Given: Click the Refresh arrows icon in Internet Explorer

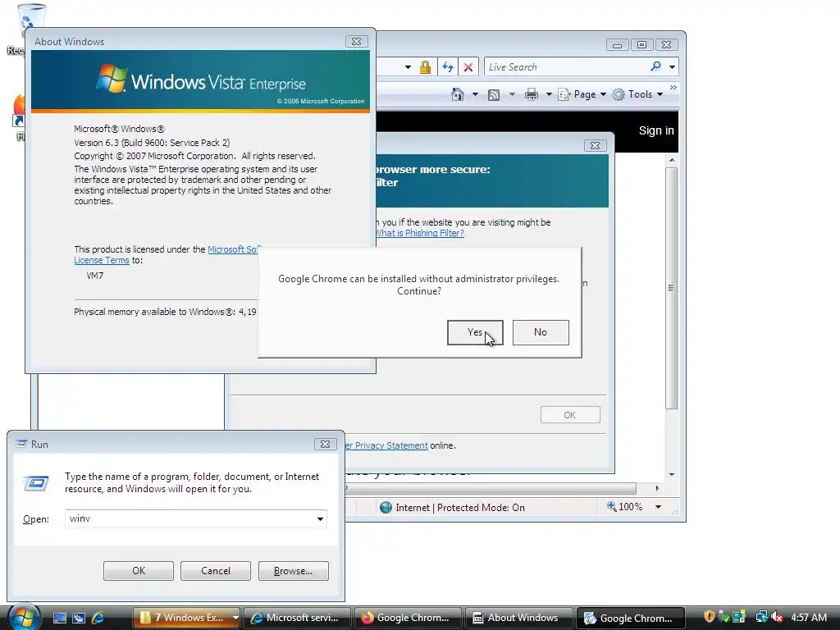Looking at the screenshot, I should coord(448,67).
